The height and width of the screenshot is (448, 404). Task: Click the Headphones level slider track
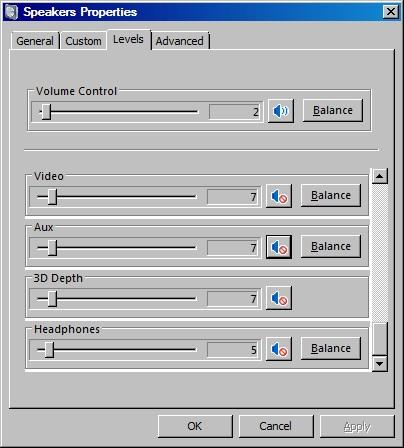117,350
